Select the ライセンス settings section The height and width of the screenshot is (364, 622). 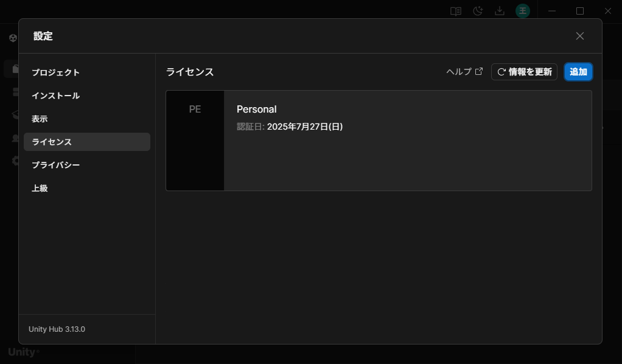click(x=87, y=142)
